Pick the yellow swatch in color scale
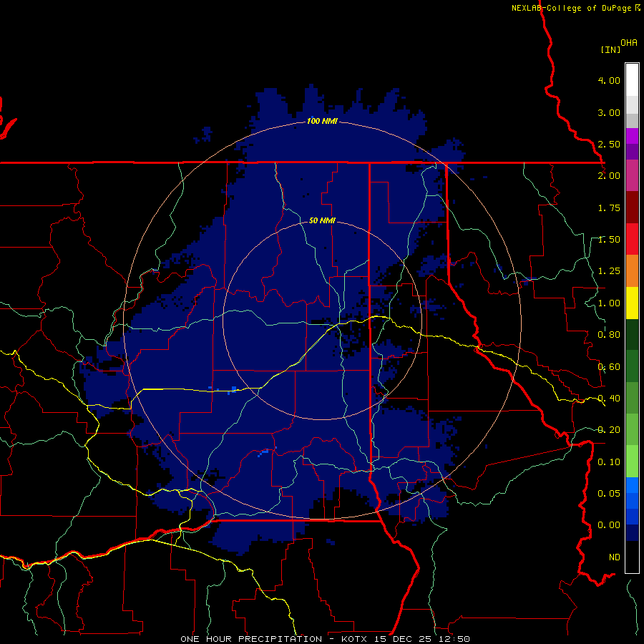 pos(632,303)
